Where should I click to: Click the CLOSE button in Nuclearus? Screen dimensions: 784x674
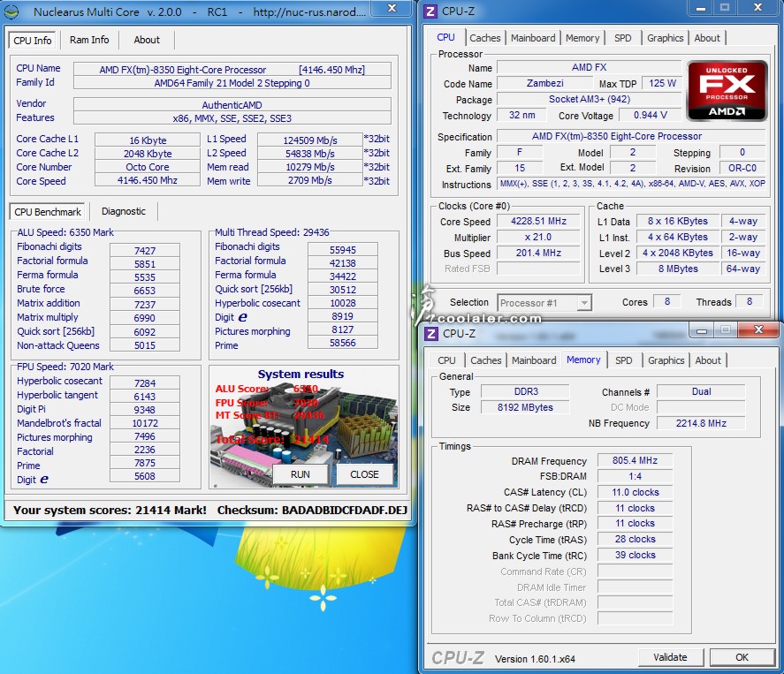pyautogui.click(x=364, y=474)
